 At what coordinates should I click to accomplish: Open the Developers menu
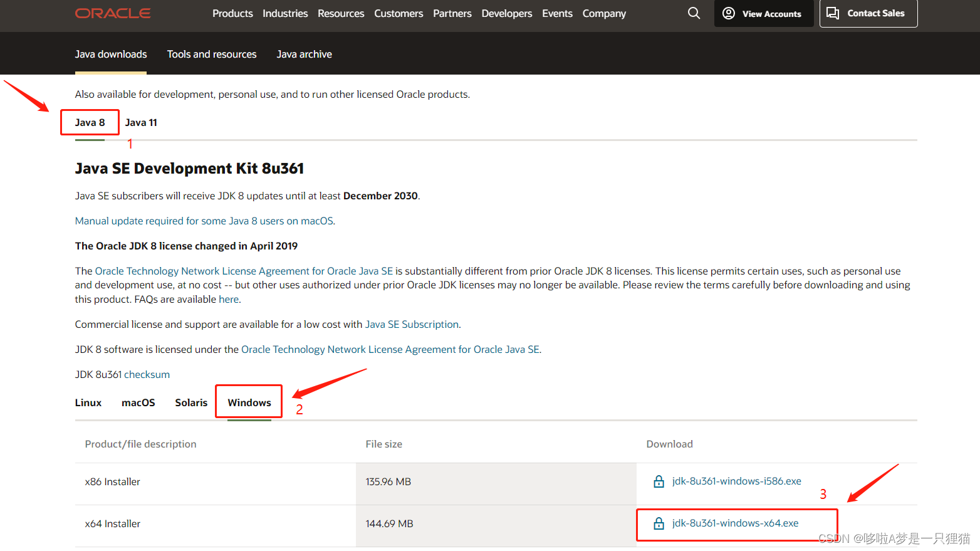(x=507, y=13)
